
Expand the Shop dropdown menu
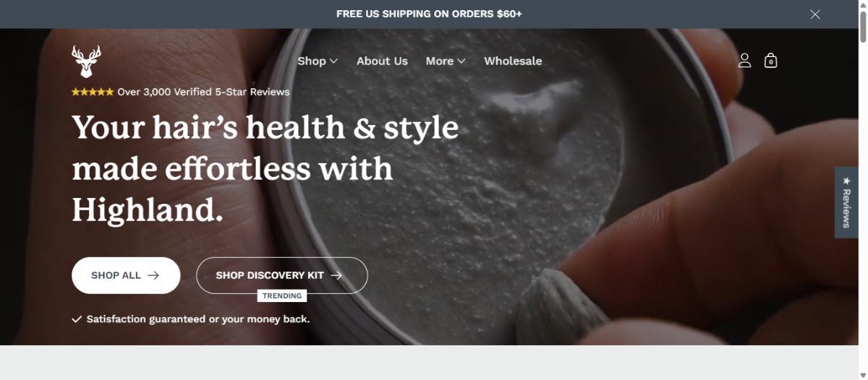pos(318,61)
